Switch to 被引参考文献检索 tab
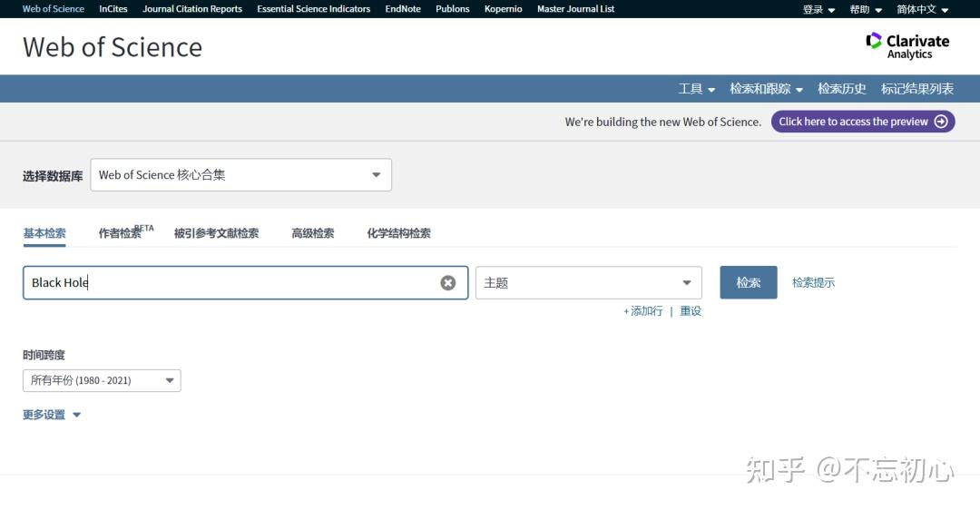Viewport: 980px width, 510px height. 216,233
